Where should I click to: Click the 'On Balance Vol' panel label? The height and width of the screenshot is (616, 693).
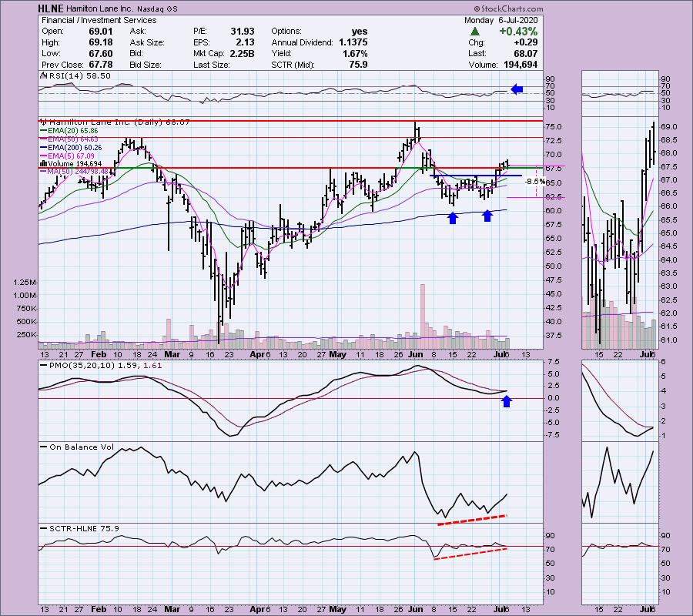click(82, 447)
